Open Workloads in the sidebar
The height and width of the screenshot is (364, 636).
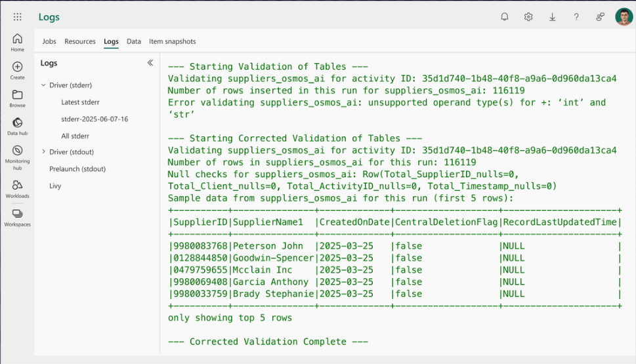[18, 188]
